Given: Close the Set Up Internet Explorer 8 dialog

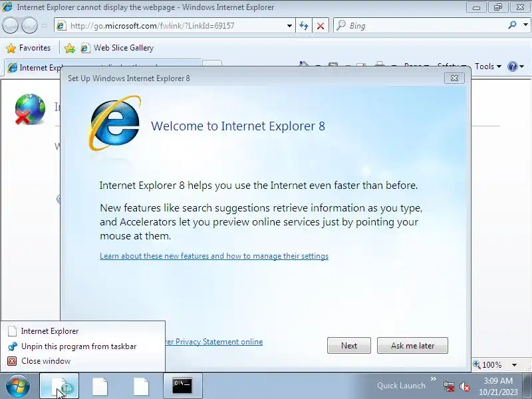Looking at the screenshot, I should pos(454,78).
